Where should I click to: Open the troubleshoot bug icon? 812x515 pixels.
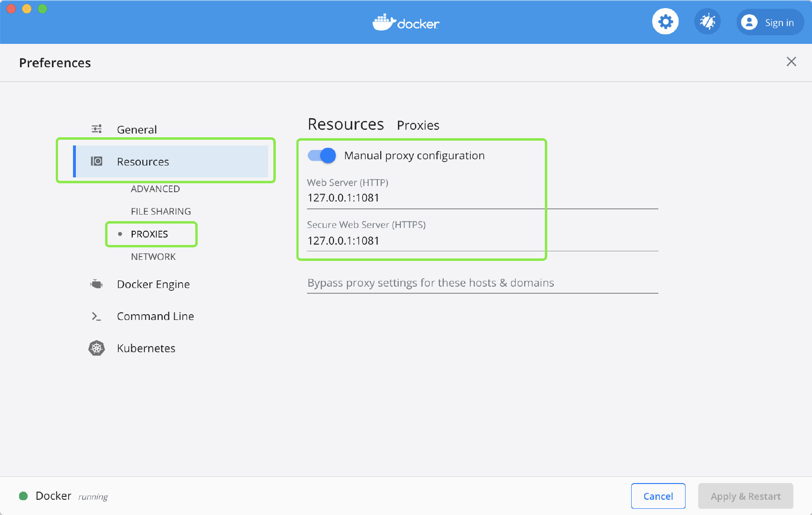(707, 22)
